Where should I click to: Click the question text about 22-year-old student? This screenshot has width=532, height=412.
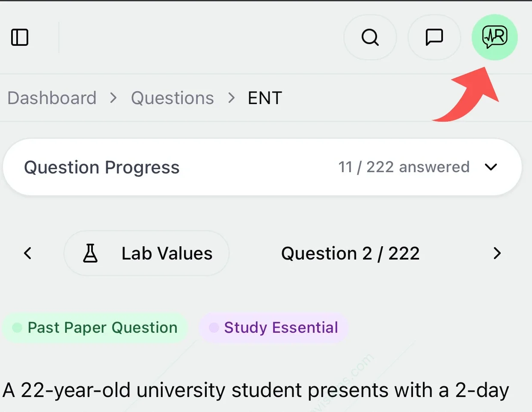pos(256,390)
